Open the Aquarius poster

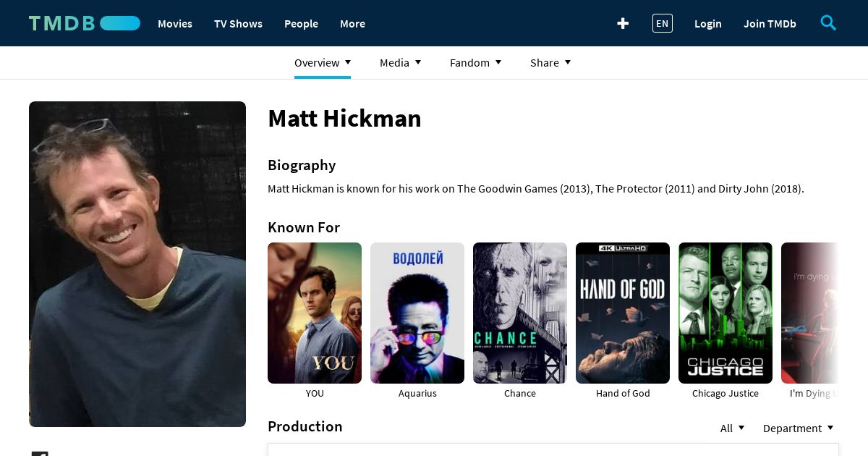coord(417,313)
